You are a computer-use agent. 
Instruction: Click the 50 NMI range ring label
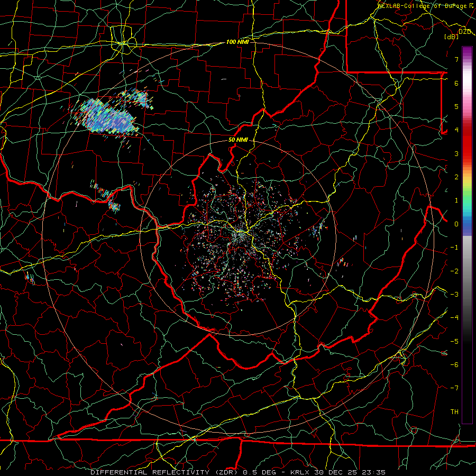click(238, 140)
